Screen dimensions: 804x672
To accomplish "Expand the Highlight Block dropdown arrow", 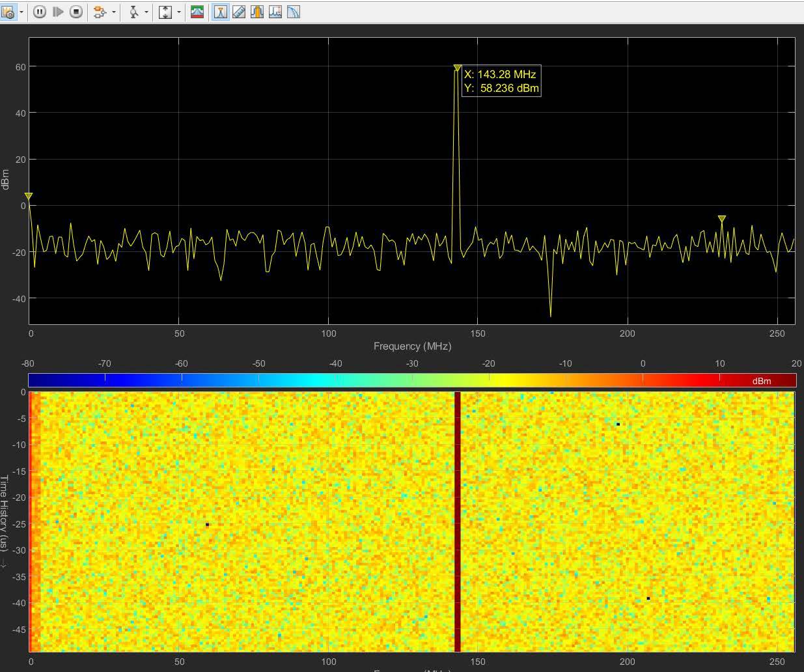I will [114, 12].
